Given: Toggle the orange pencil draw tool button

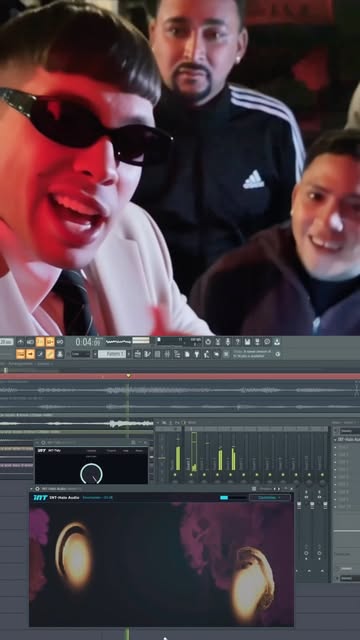Looking at the screenshot, I should point(50,354).
